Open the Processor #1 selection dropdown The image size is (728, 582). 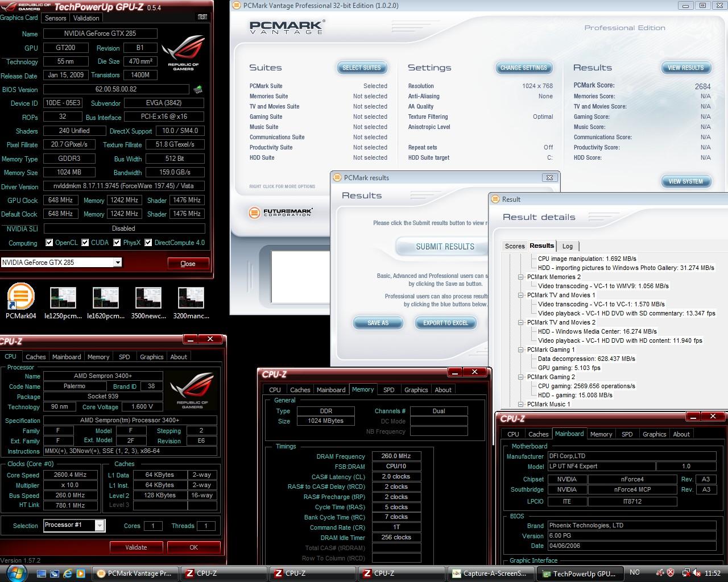(x=100, y=526)
